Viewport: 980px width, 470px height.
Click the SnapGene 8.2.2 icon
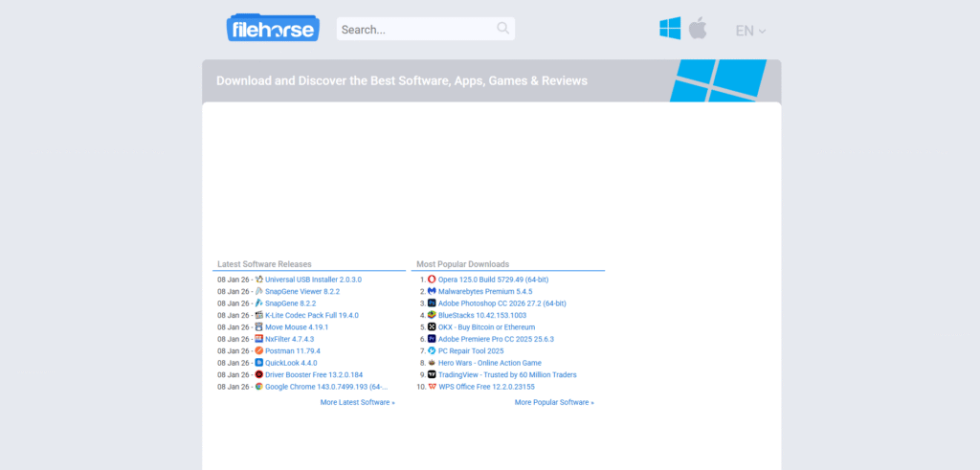pos(258,303)
